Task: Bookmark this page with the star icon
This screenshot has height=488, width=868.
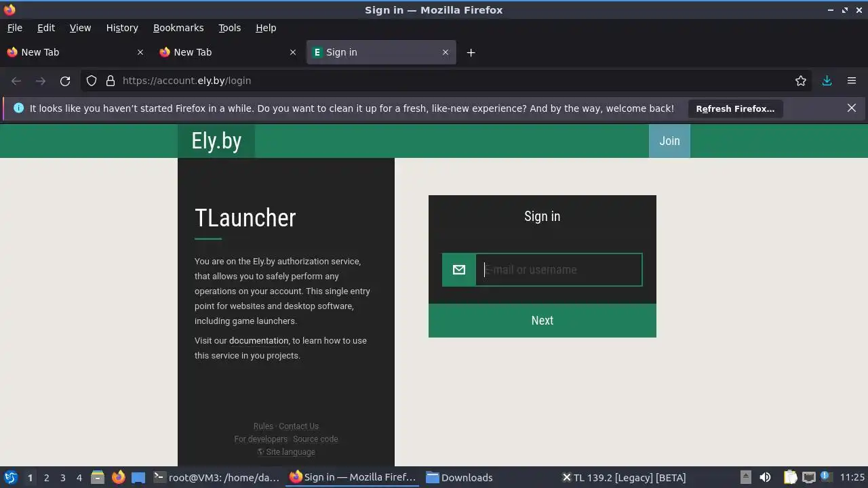Action: pos(801,81)
